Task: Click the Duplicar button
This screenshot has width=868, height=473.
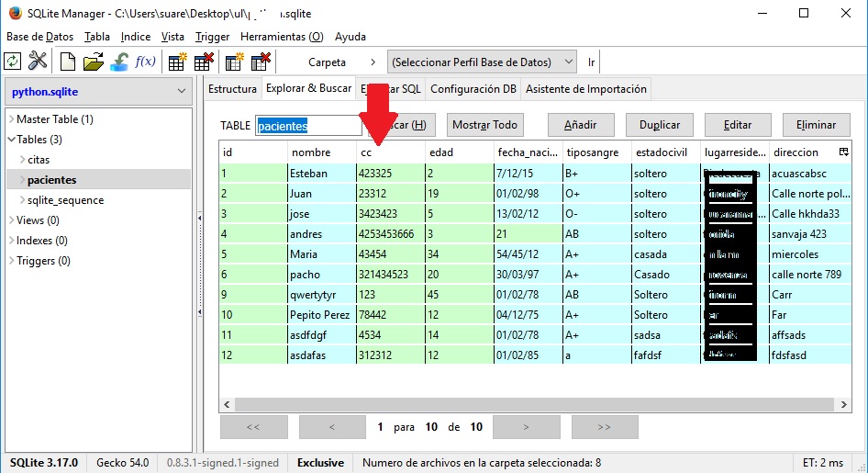Action: (x=660, y=125)
